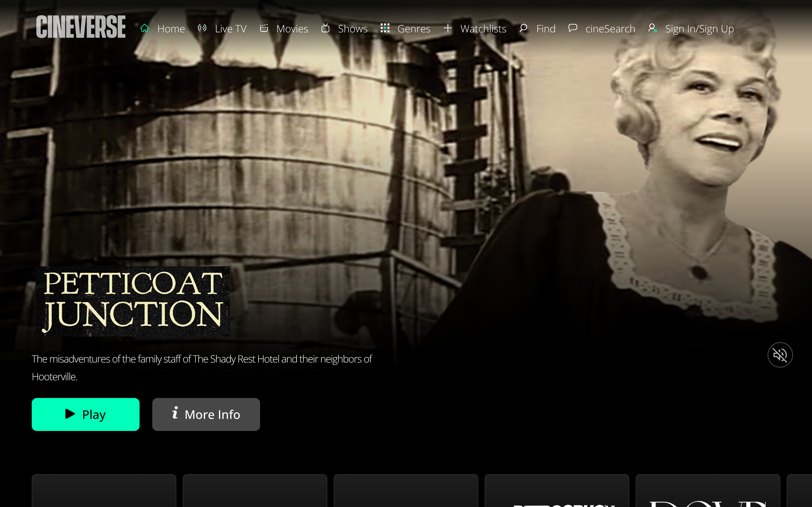Unmute the trailer with the speaker button
The height and width of the screenshot is (507, 812).
point(780,355)
